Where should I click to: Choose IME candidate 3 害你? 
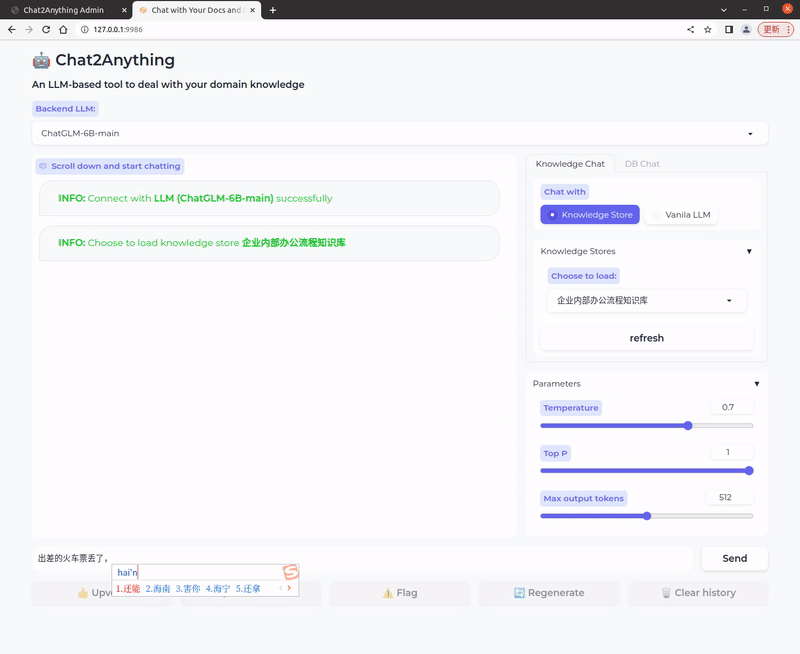click(x=188, y=589)
